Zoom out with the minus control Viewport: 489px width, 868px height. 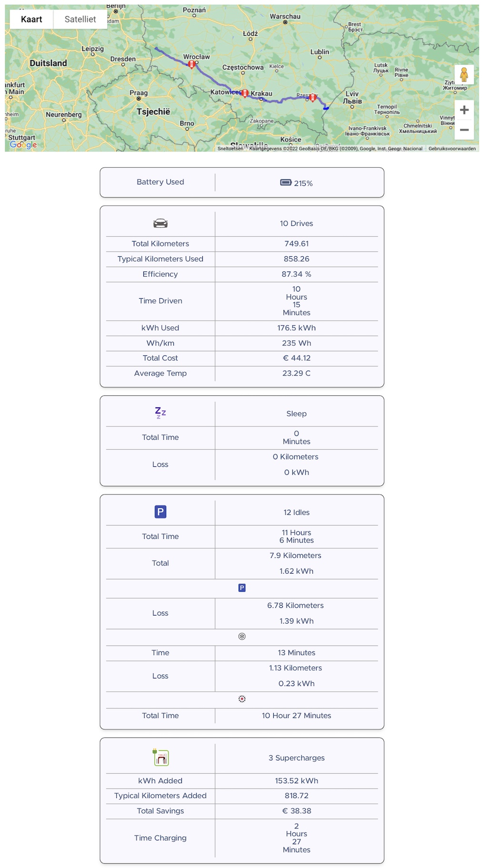pos(463,130)
